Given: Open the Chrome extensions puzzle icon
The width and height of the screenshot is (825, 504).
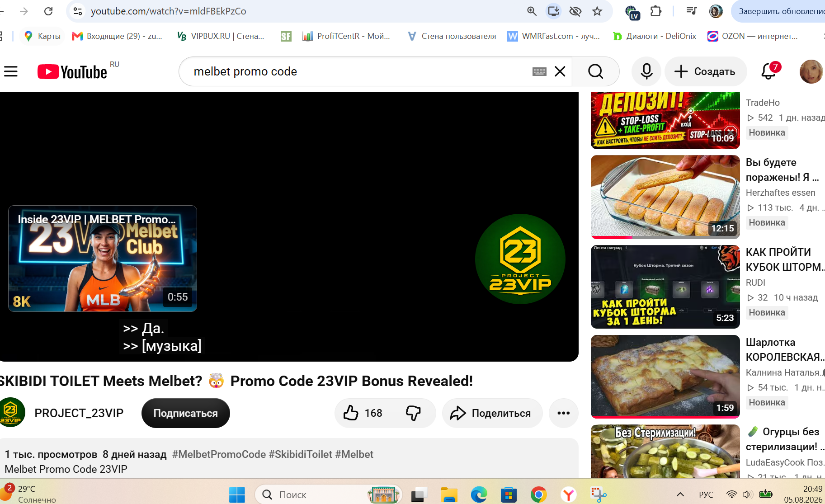Looking at the screenshot, I should tap(655, 11).
